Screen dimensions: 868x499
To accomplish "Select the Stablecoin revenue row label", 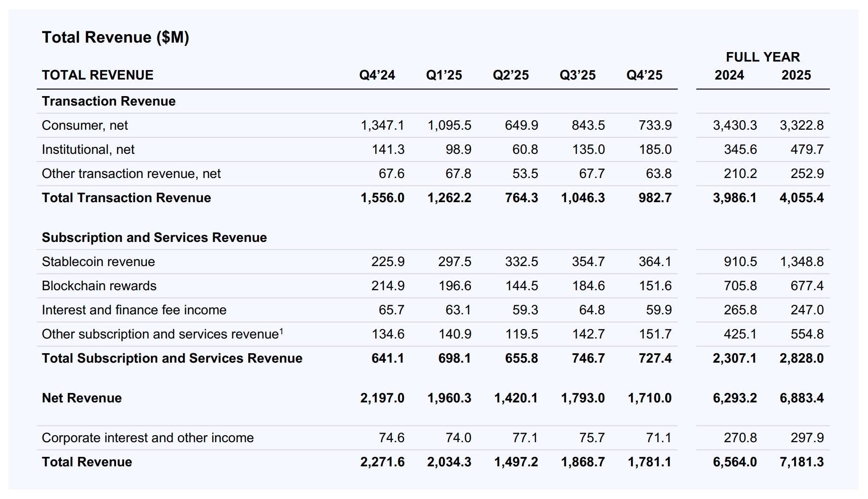I will tap(98, 262).
